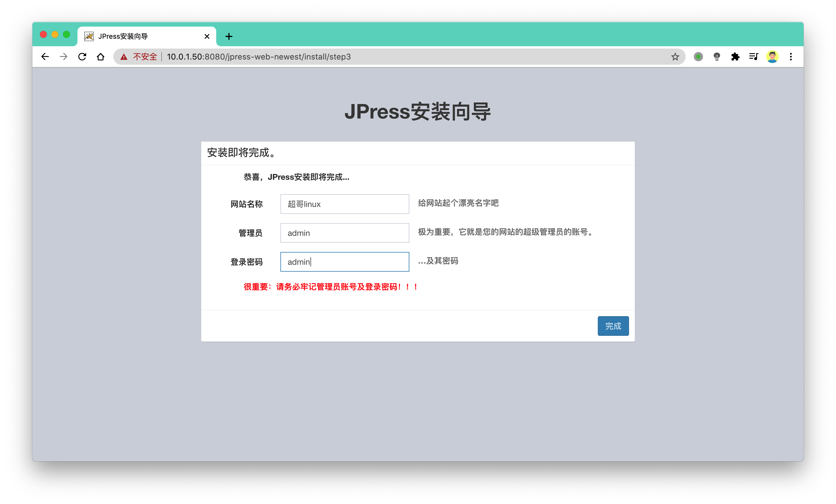This screenshot has width=836, height=504.
Task: Click the 不安全 security label
Action: 145,57
